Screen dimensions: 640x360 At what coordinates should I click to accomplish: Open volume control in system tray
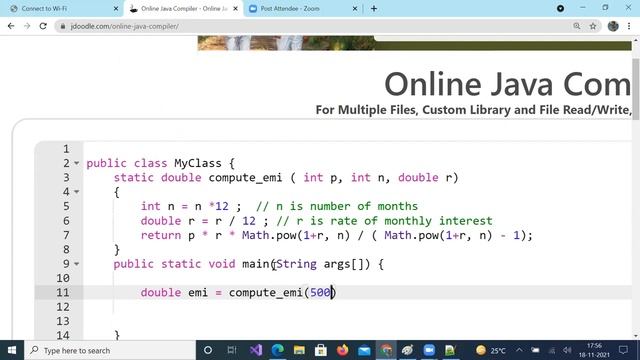click(567, 350)
